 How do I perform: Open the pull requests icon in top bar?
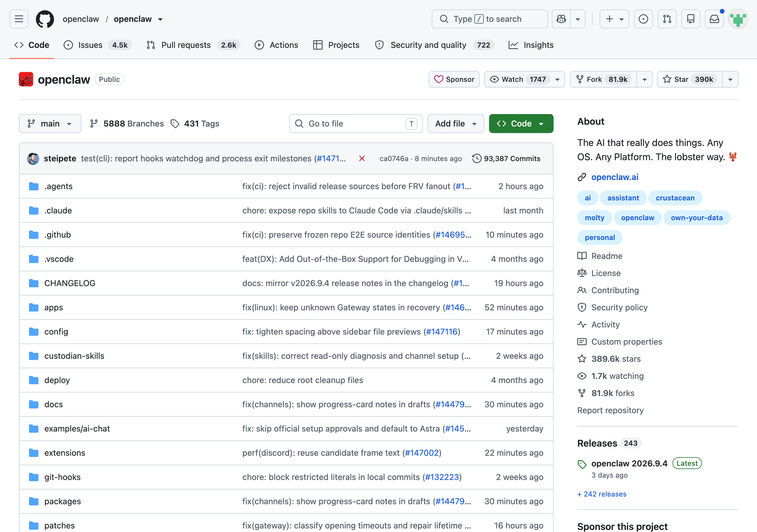[667, 19]
